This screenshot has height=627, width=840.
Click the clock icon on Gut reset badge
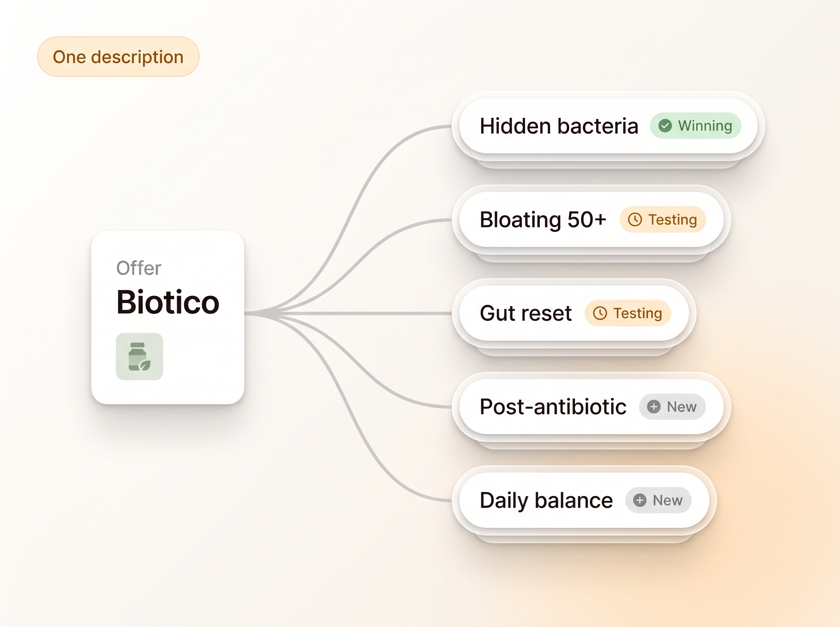(600, 313)
